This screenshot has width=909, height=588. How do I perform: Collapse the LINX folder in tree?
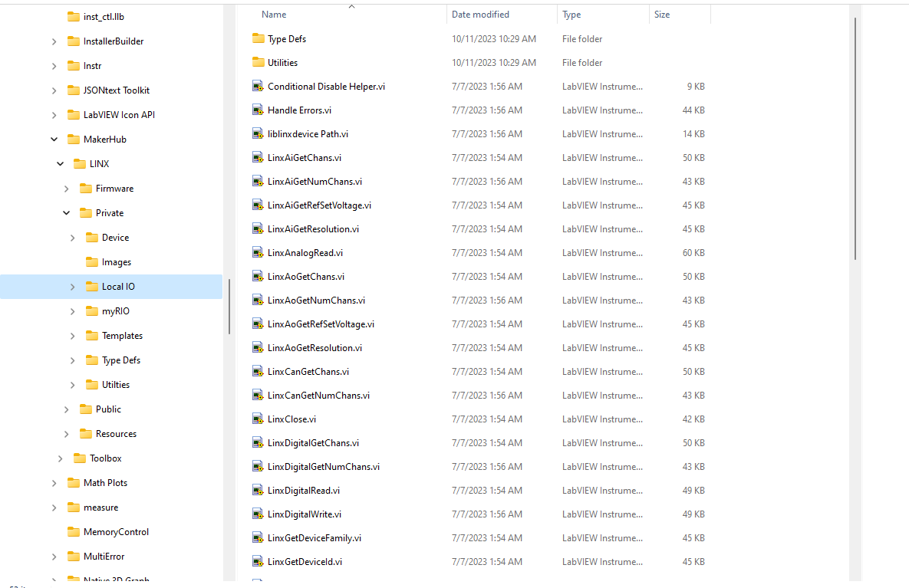coord(60,164)
